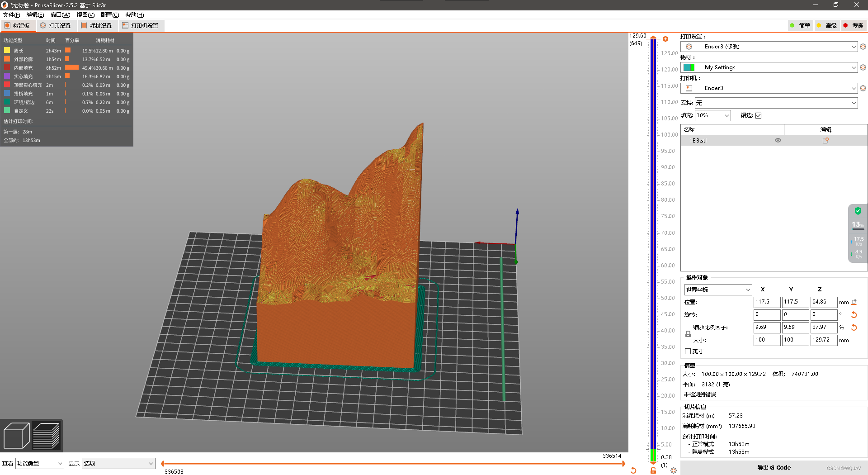This screenshot has height=475, width=868.
Task: Open the 选项 display options dropdown
Action: pyautogui.click(x=118, y=463)
